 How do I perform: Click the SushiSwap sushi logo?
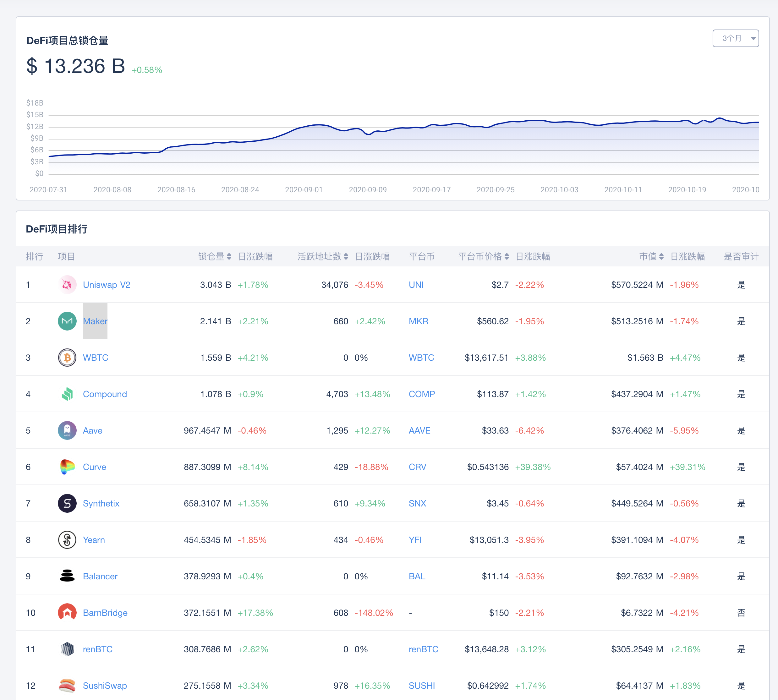coord(67,686)
